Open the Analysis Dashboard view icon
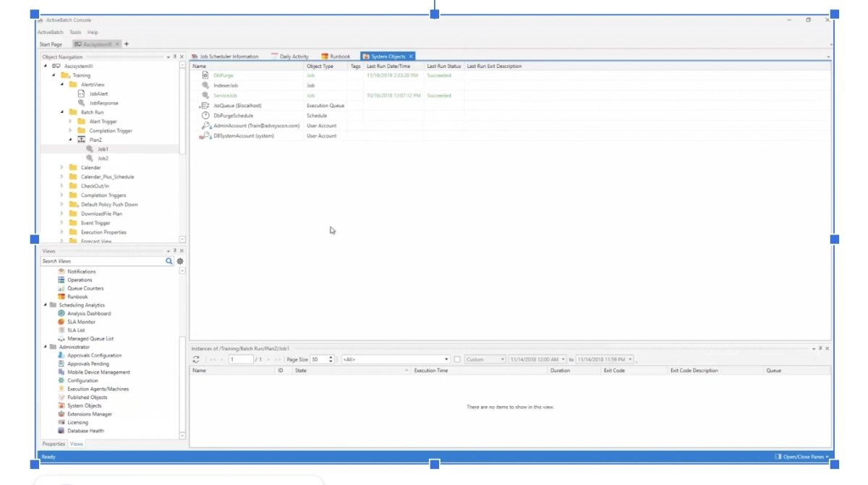Viewport: 868px width, 485px height. 61,313
